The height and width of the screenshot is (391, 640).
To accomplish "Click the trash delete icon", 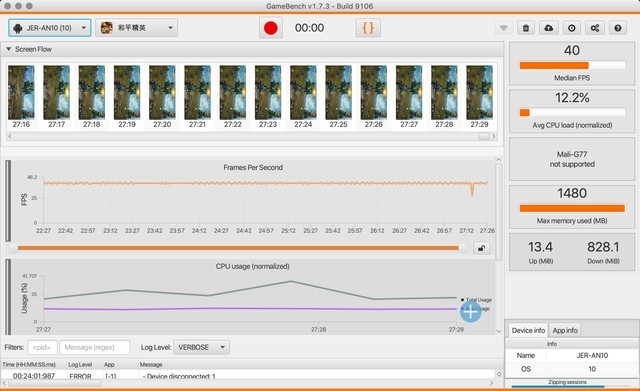I will [x=526, y=28].
